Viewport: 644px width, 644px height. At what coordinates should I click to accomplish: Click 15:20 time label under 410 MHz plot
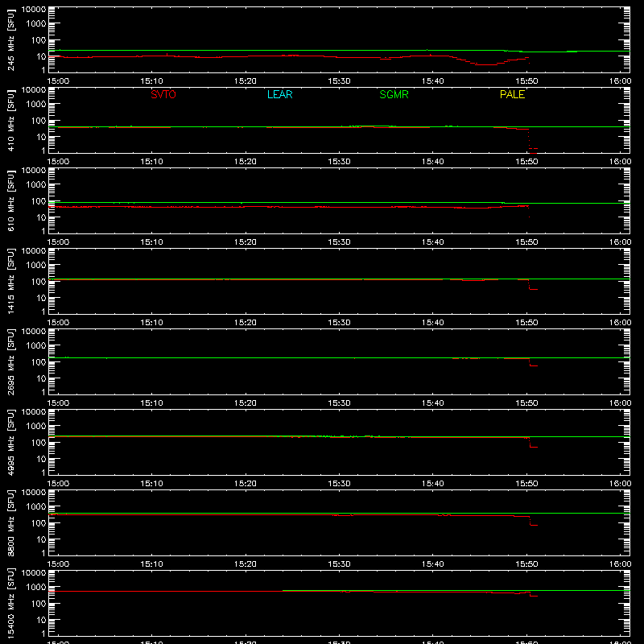(246, 162)
